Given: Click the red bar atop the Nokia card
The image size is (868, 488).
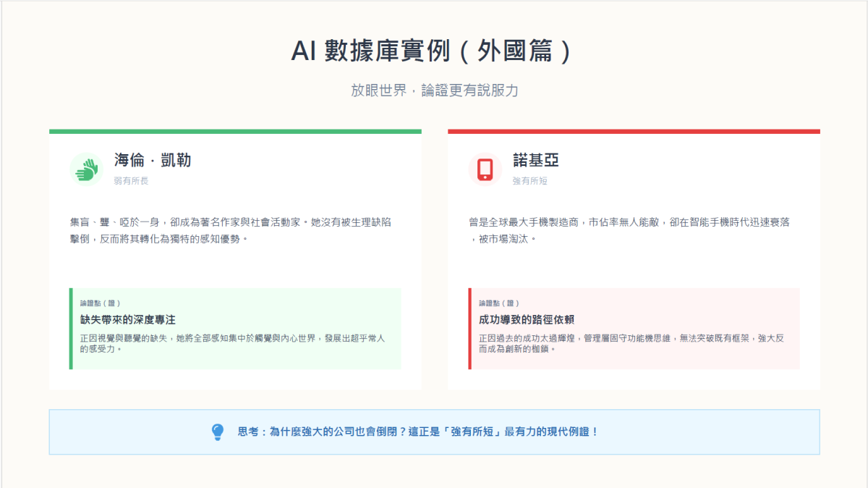Looking at the screenshot, I should (634, 132).
